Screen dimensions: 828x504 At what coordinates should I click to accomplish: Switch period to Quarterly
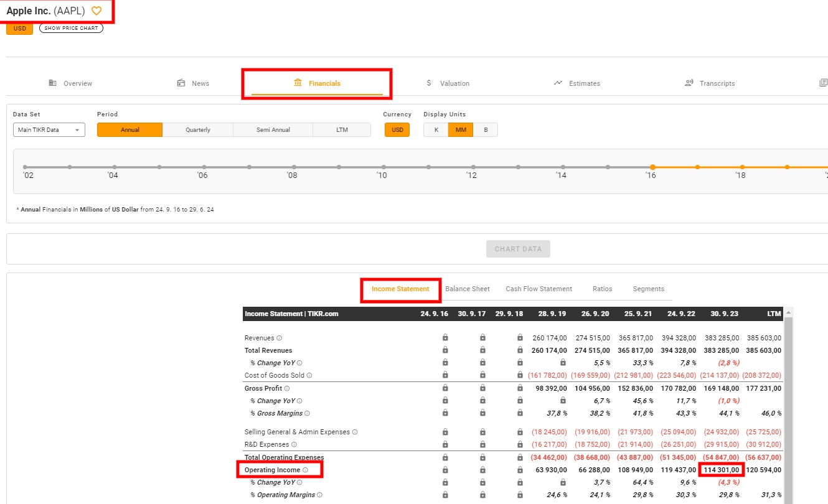[198, 130]
